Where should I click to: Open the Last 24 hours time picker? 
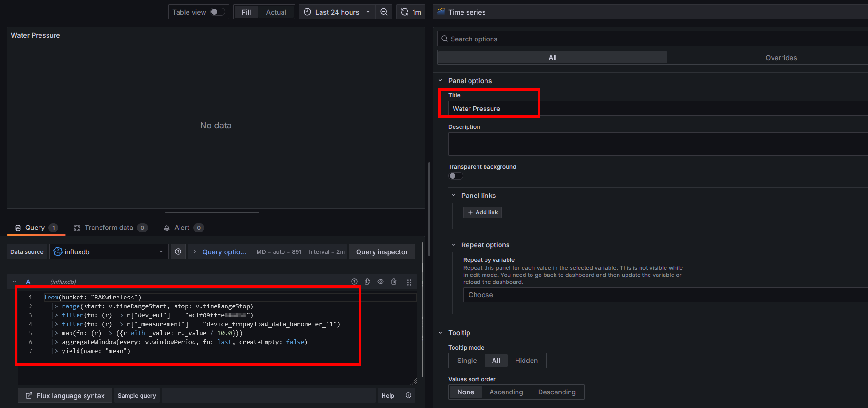click(x=337, y=12)
